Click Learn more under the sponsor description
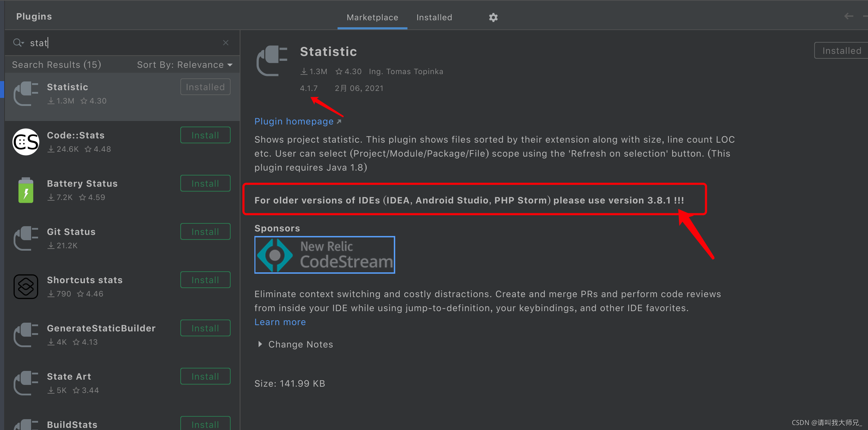 click(280, 322)
